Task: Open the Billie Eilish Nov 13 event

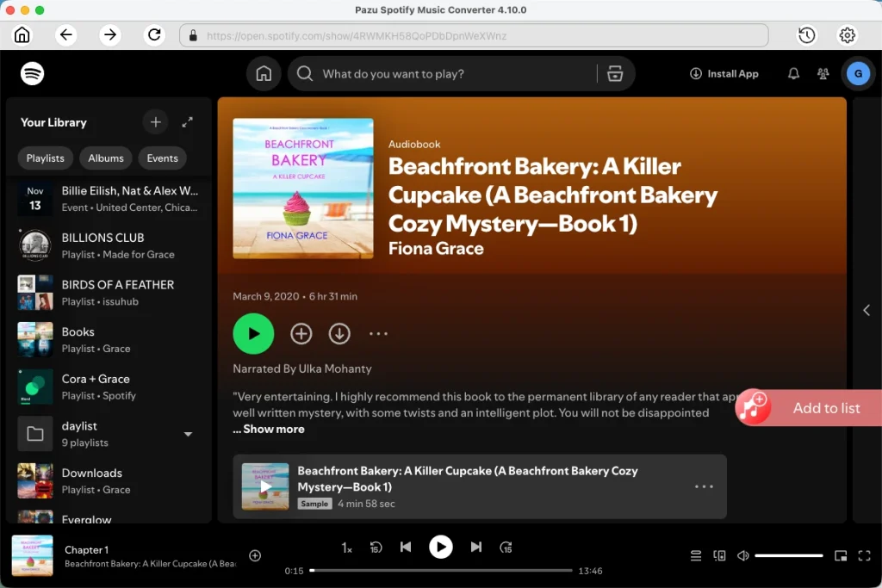Action: click(109, 198)
